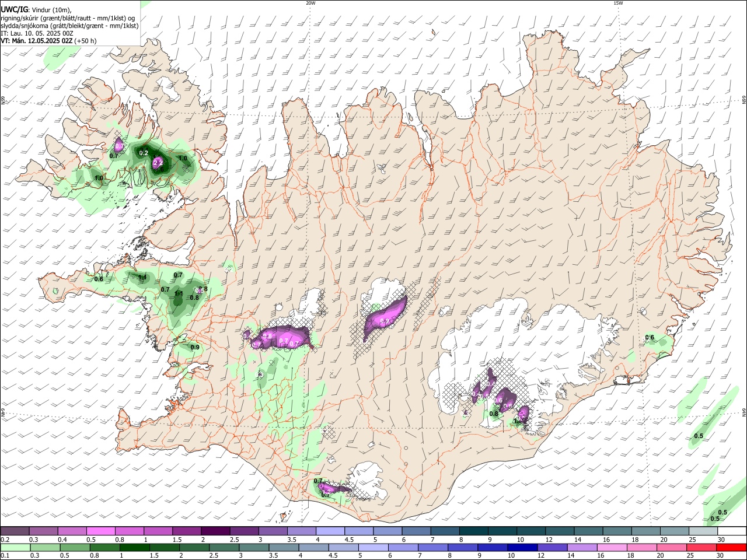Click the violet 12 swatch in lower legend
The image size is (747, 560).
click(x=552, y=547)
